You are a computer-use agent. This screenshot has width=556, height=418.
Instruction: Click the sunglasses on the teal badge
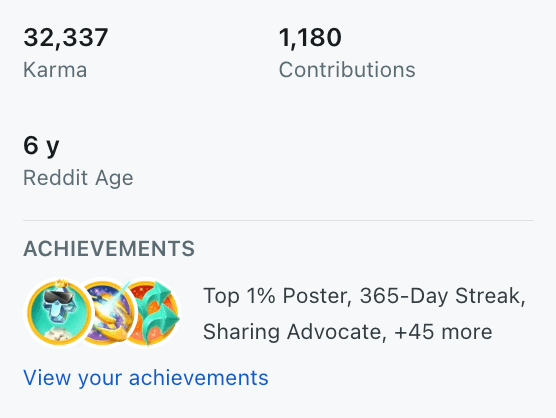coord(59,297)
